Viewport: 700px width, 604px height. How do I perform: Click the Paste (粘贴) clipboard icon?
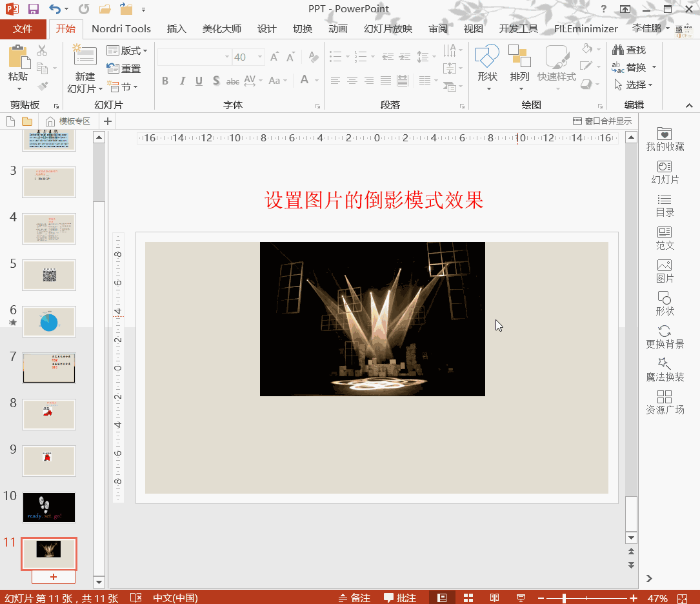[19, 57]
